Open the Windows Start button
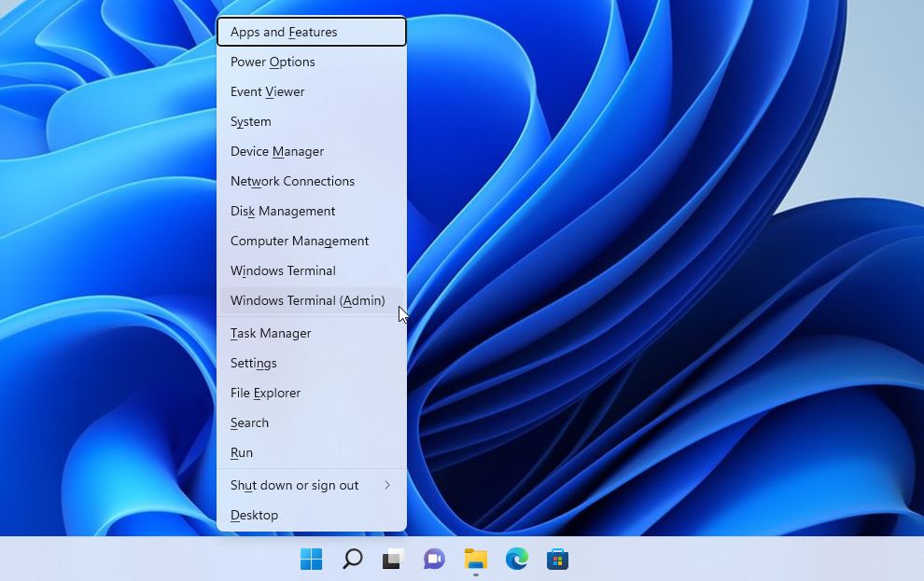Screen dimensions: 924x581 coord(311,559)
